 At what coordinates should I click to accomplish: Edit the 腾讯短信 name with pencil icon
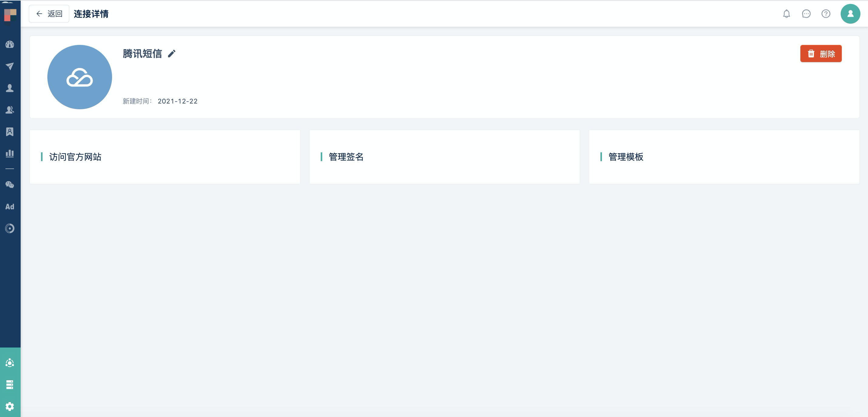click(x=172, y=53)
